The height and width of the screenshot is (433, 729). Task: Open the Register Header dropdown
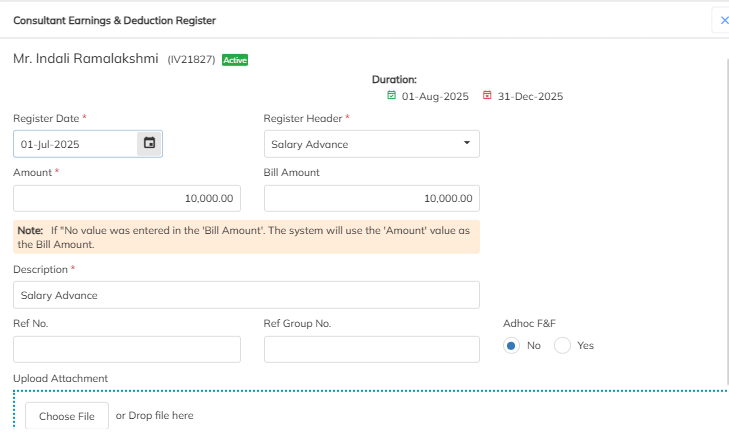[371, 144]
